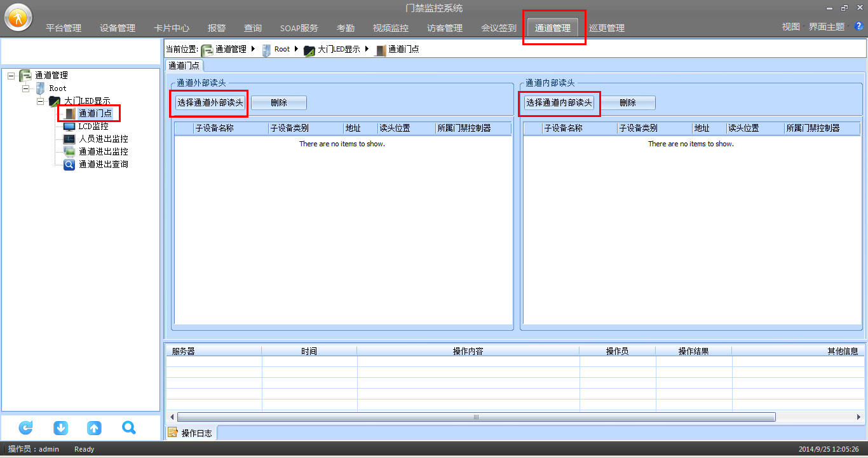Open the 视频监控 menu tab
This screenshot has width=868, height=458.
point(391,28)
